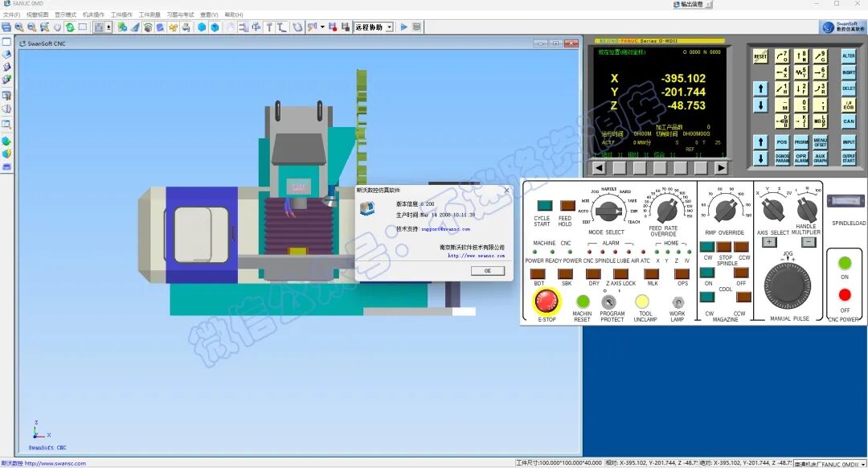Open the 远程协助 dropdown in toolbar
The width and height of the screenshot is (868, 468).
coord(389,27)
